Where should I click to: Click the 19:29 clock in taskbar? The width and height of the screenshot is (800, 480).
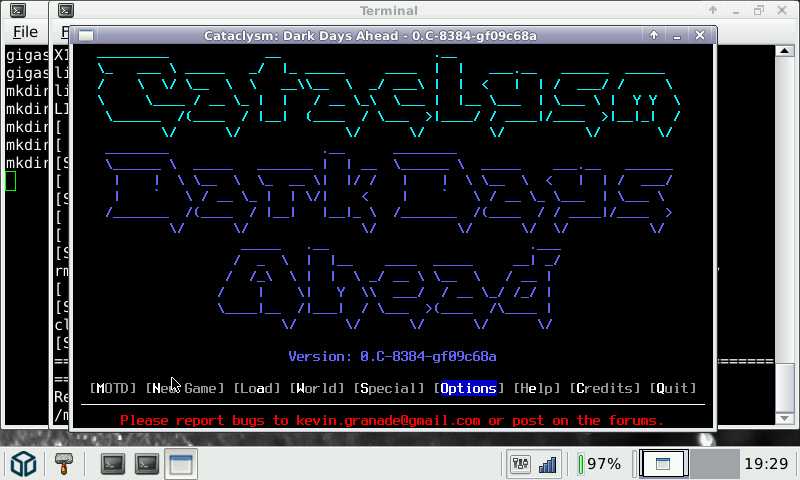(x=766, y=464)
